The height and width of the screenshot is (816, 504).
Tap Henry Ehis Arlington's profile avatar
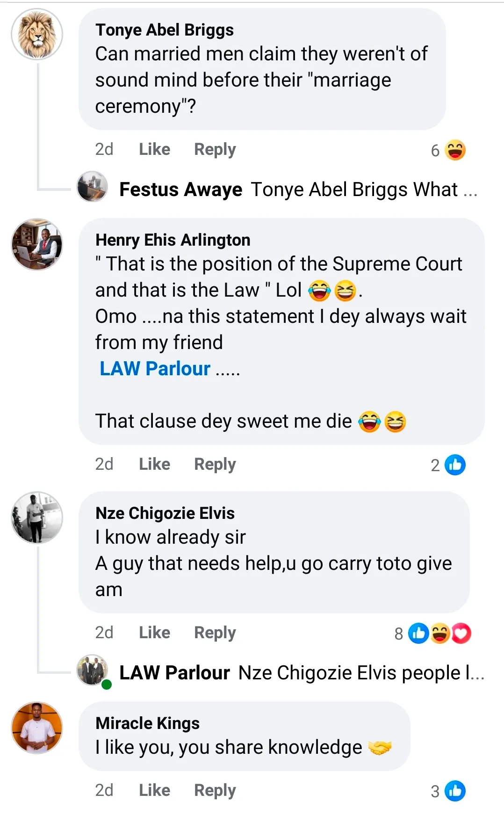(x=37, y=244)
